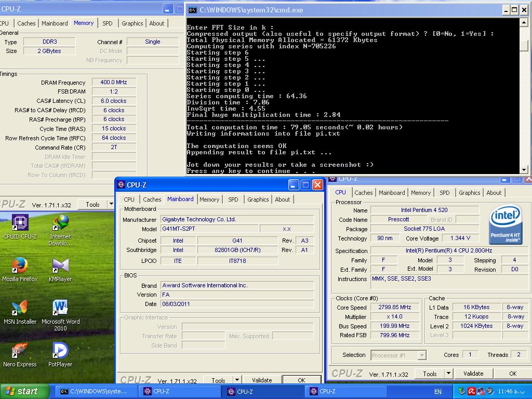Click the speaker tray icon next to the clock
Screen dimensions: 532x399
tap(490, 391)
